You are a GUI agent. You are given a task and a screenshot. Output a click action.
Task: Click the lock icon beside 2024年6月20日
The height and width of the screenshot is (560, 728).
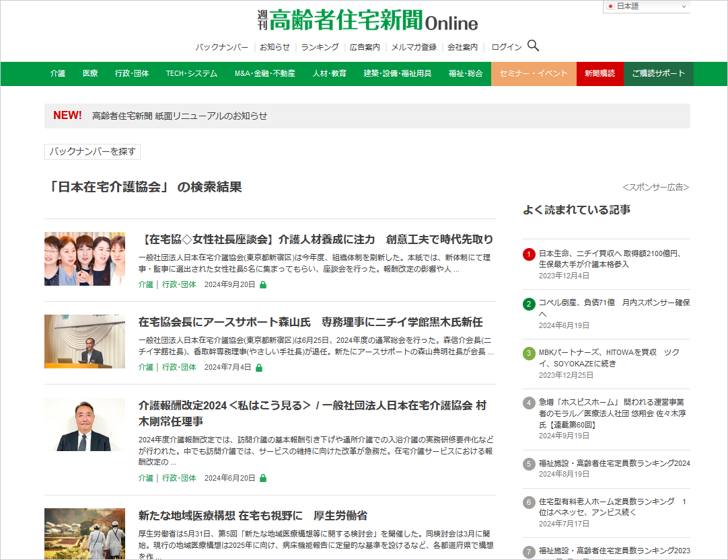(263, 478)
